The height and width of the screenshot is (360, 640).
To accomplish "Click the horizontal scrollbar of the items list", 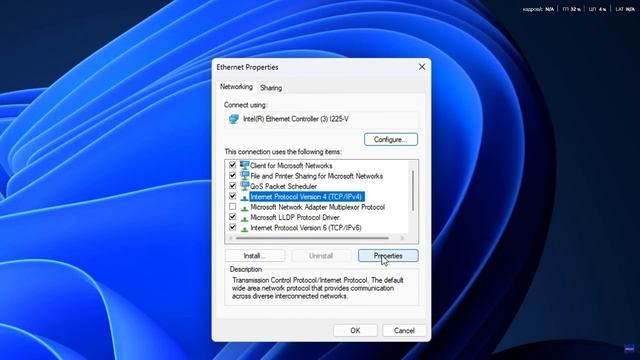I will click(x=312, y=238).
